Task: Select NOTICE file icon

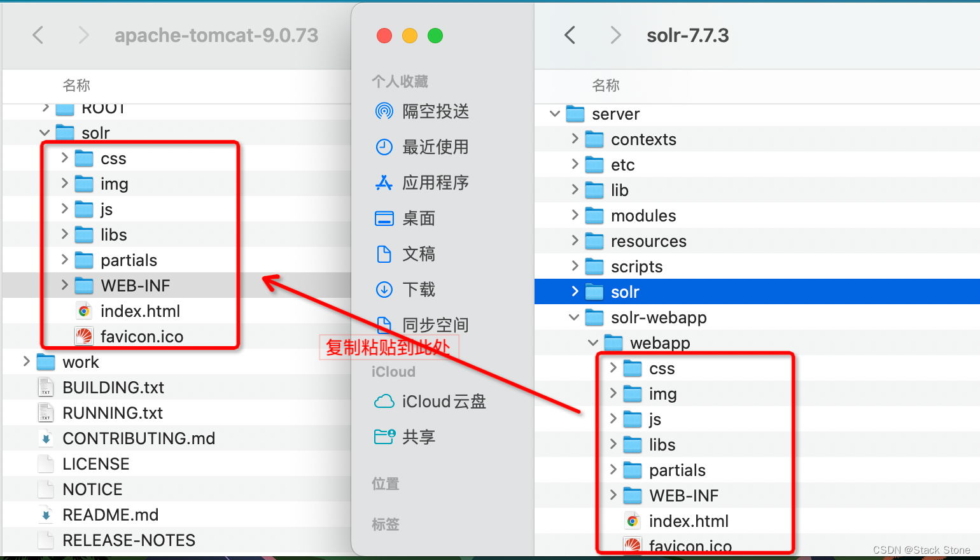Action: [46, 489]
